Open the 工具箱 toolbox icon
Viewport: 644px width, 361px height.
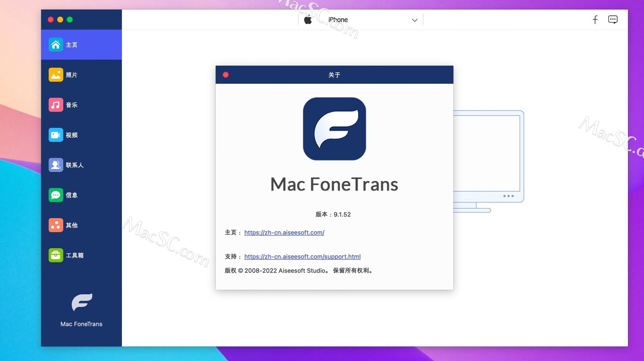(x=56, y=255)
